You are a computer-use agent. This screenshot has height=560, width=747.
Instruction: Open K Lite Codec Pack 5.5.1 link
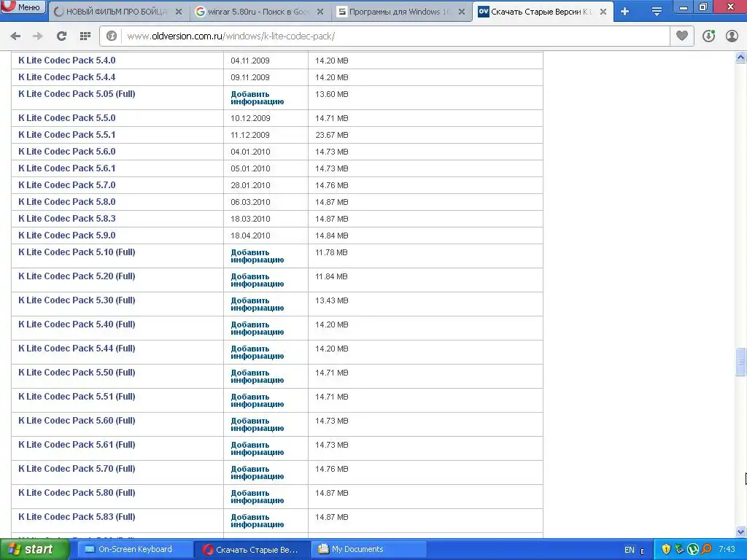pos(66,135)
